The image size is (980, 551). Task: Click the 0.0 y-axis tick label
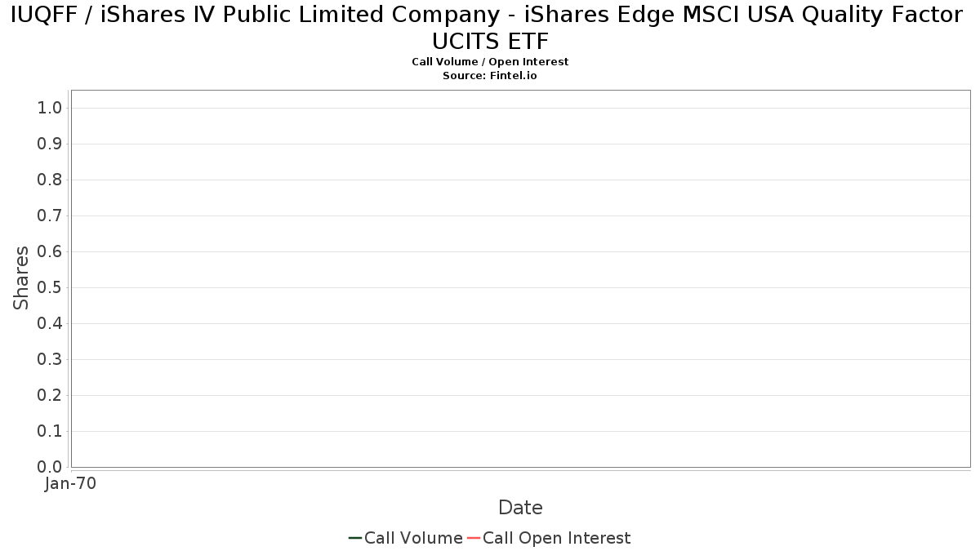click(x=51, y=467)
